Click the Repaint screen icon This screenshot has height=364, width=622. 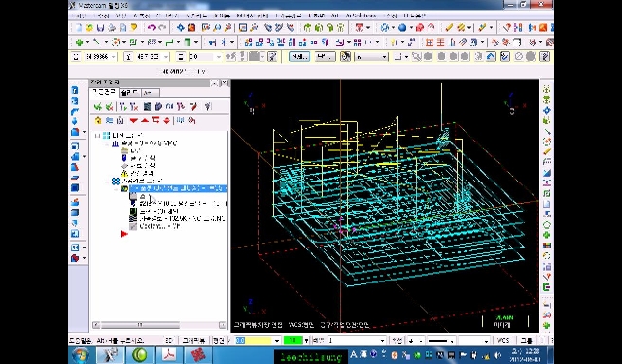coord(191,28)
